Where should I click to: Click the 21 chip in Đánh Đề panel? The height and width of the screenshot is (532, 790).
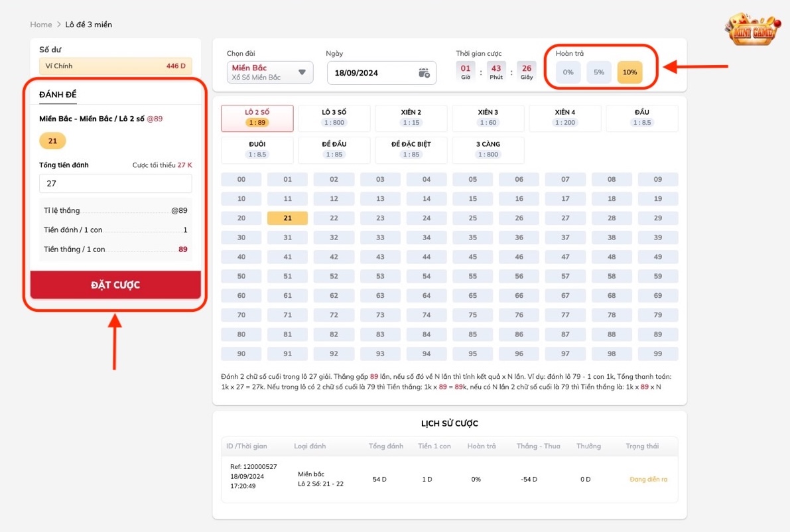52,141
